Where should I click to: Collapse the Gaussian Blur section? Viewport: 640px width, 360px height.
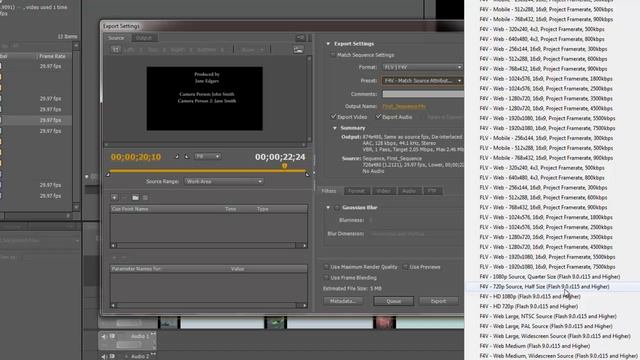click(328, 207)
